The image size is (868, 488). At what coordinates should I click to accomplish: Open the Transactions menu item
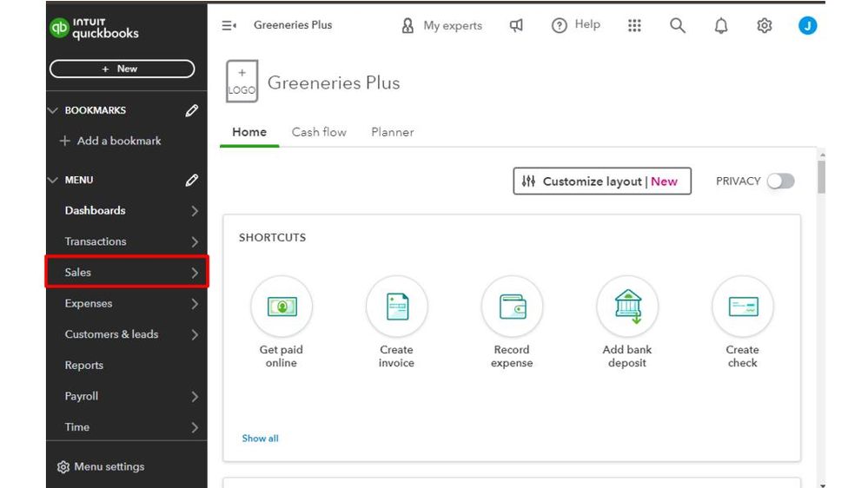(x=96, y=241)
